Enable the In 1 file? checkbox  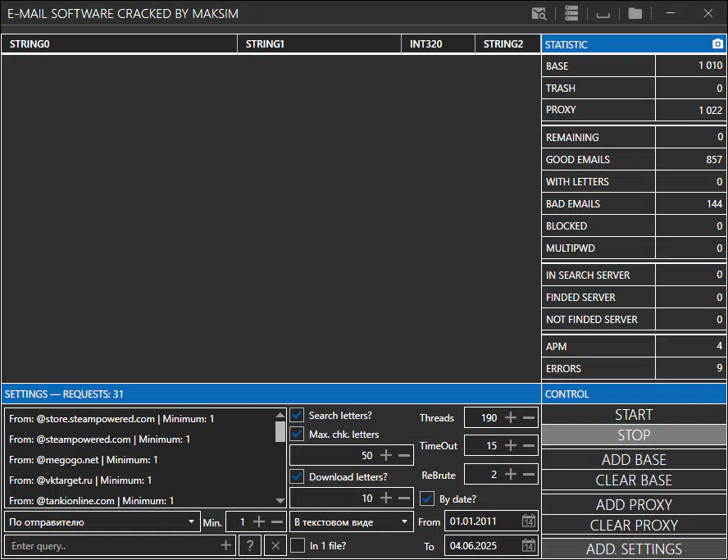[297, 545]
